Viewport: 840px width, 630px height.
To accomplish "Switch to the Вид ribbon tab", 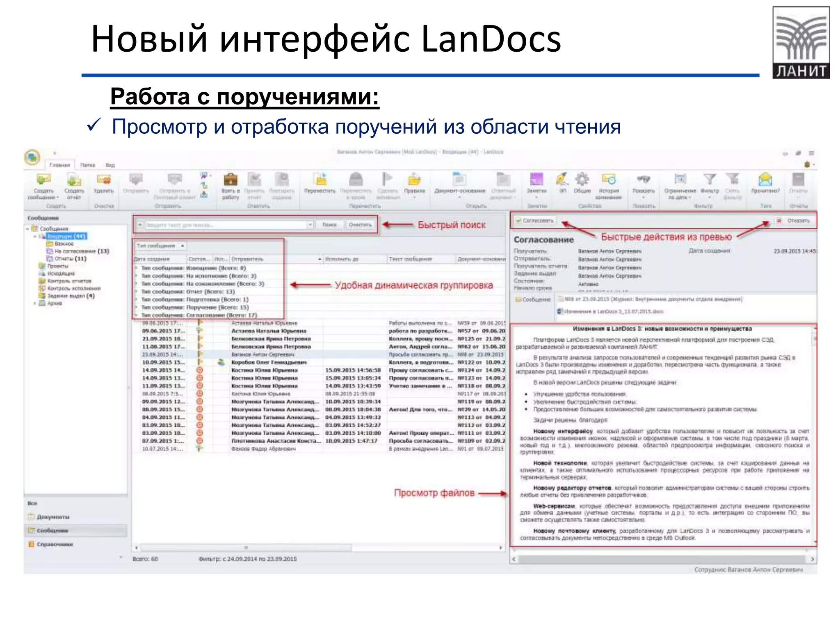I will [110, 165].
